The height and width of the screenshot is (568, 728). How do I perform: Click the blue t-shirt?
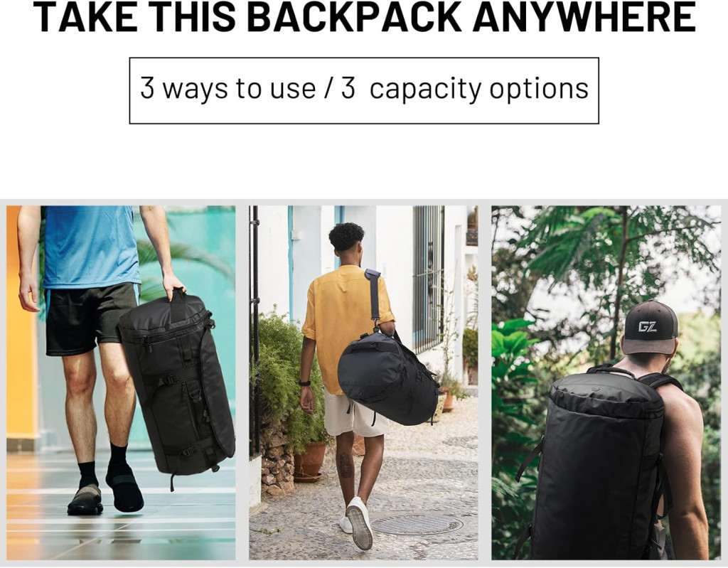pos(90,246)
